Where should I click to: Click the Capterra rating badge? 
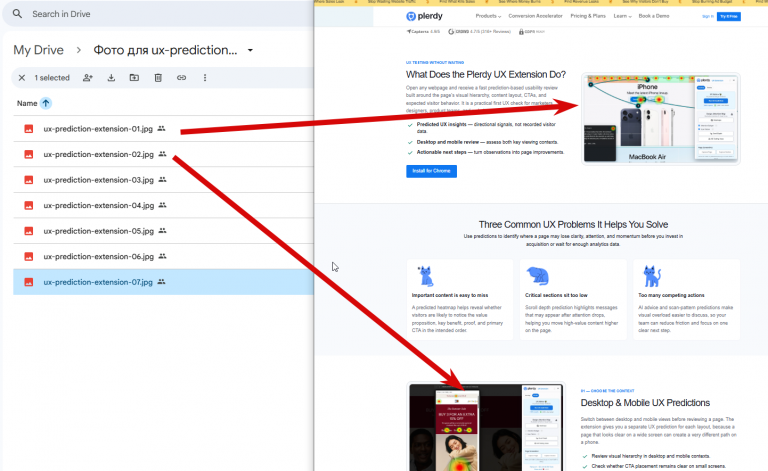423,31
